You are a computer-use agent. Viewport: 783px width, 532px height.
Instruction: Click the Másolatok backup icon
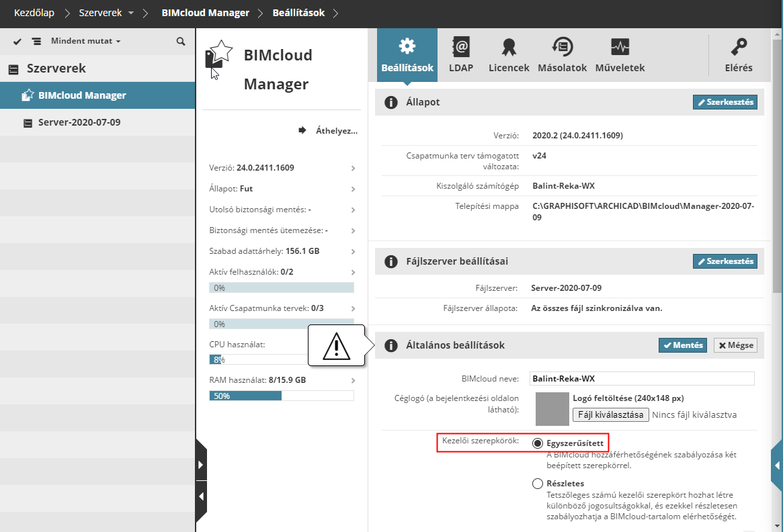(x=563, y=46)
